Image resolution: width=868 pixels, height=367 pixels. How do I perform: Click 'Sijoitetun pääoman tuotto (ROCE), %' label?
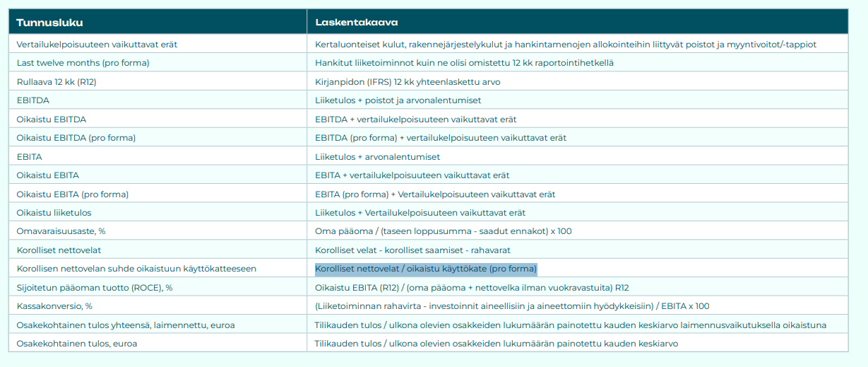95,287
